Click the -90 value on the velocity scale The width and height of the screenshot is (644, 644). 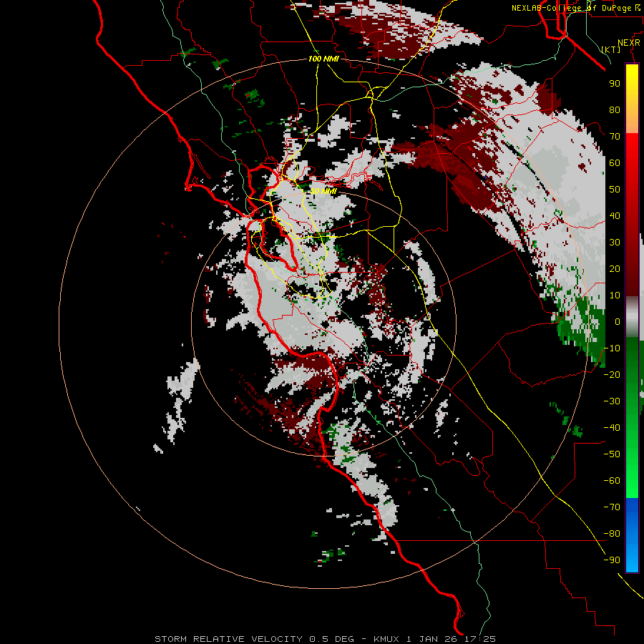(x=612, y=560)
